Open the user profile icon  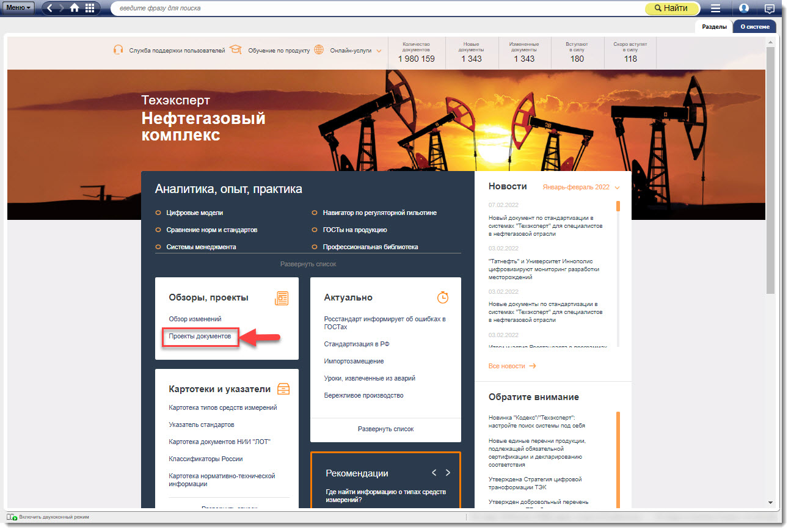pyautogui.click(x=744, y=9)
